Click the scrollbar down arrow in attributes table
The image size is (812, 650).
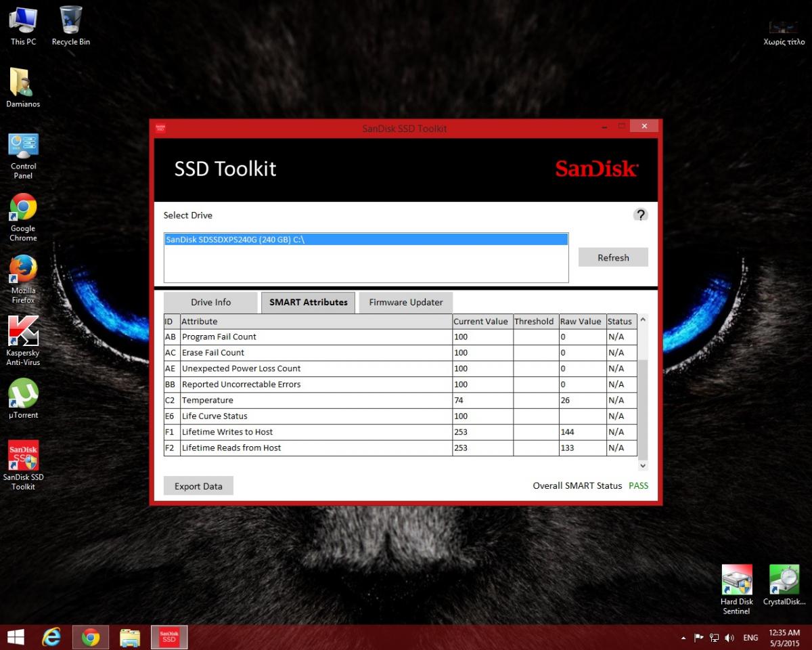point(643,466)
